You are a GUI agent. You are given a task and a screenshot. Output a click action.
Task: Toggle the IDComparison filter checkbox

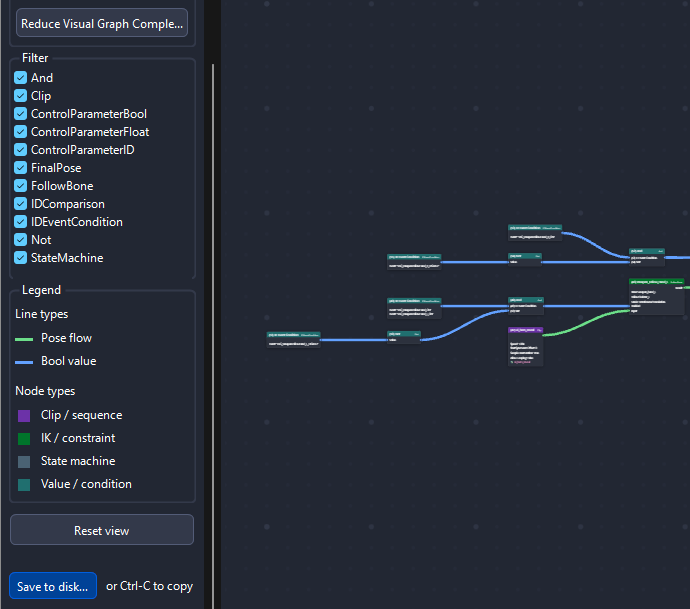click(x=20, y=204)
